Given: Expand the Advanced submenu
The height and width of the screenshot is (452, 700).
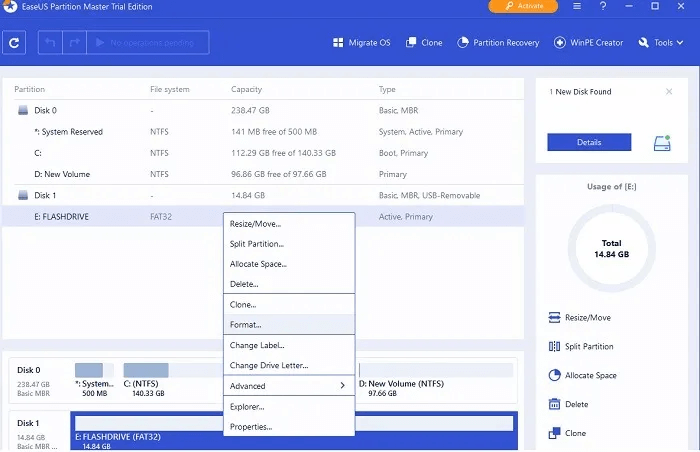Looking at the screenshot, I should click(289, 386).
